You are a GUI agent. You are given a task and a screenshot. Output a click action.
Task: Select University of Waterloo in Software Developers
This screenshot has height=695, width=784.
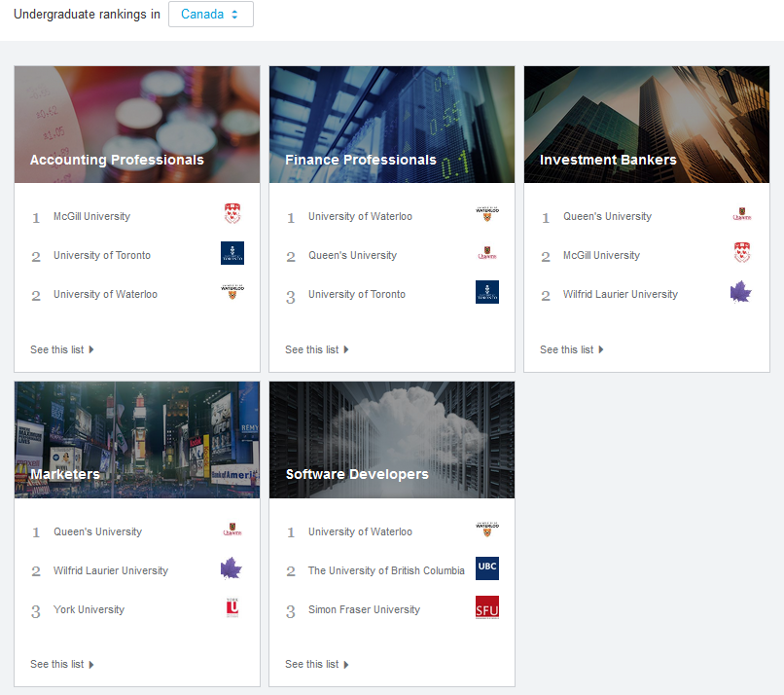[360, 531]
